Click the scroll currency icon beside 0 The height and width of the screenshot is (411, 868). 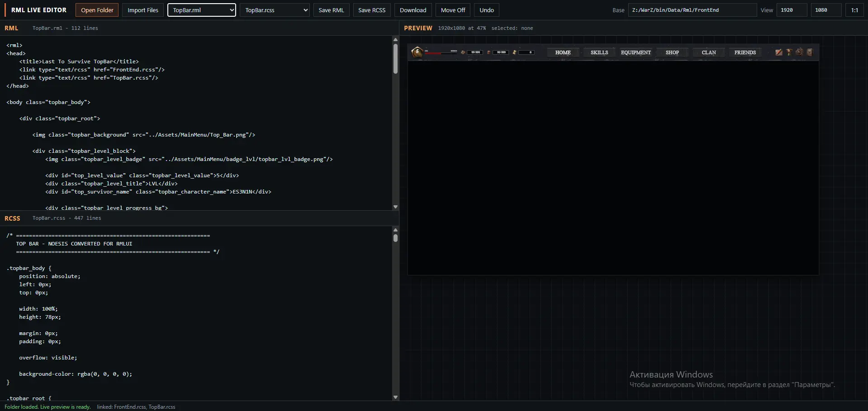514,52
